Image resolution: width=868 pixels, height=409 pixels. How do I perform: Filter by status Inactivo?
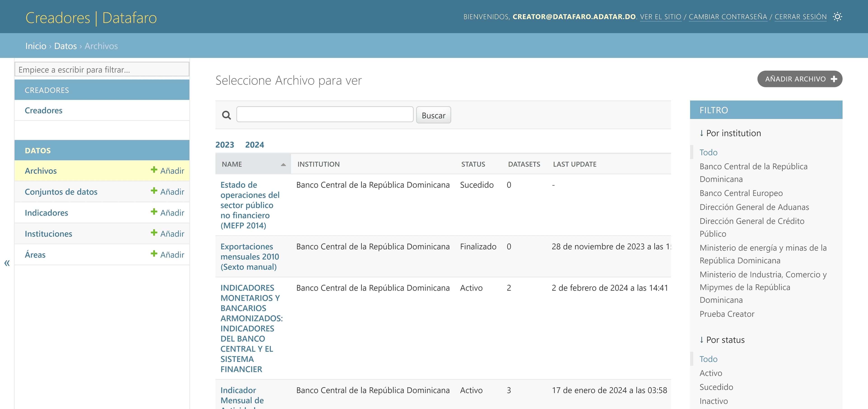tap(713, 401)
